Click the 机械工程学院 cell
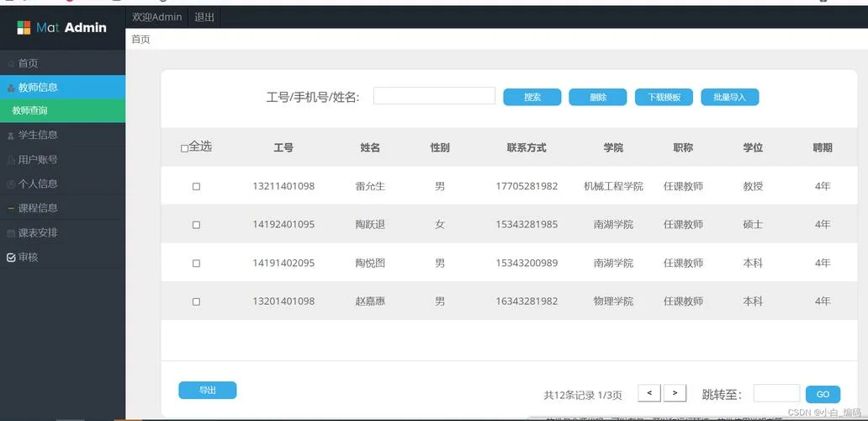 point(613,187)
